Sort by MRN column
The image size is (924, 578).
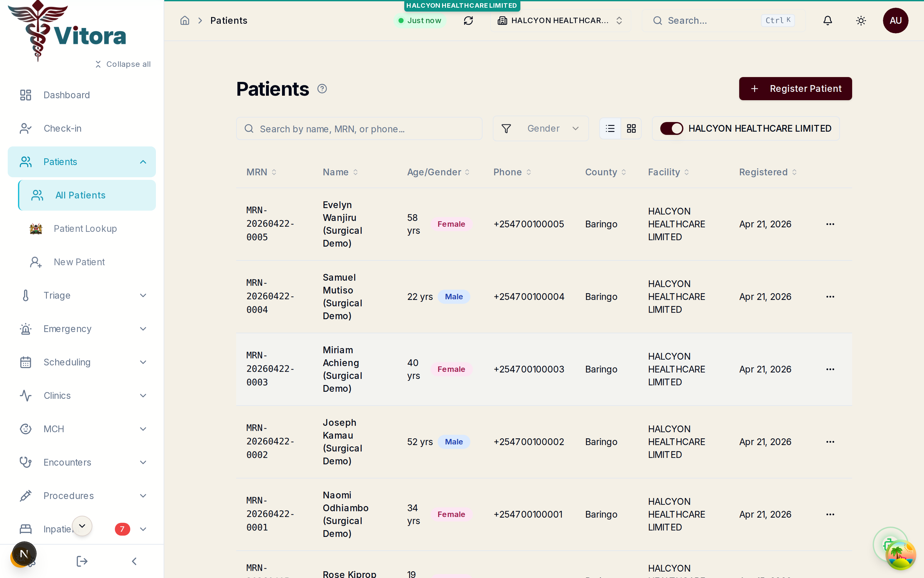pyautogui.click(x=261, y=172)
